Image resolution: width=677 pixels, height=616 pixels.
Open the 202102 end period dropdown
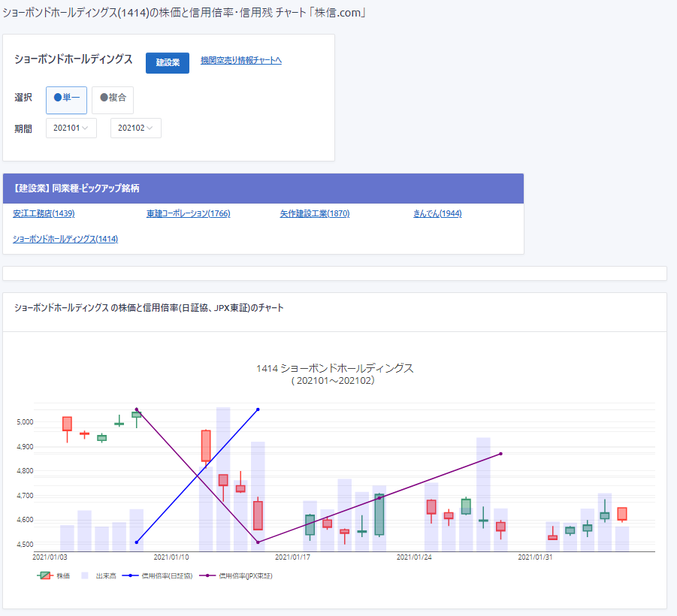(135, 128)
